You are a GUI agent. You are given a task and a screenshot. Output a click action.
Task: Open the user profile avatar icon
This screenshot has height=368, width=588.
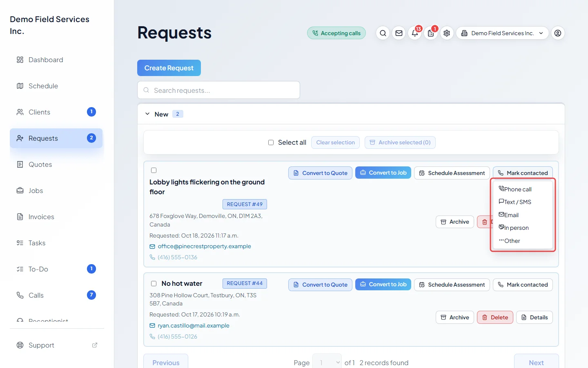pos(558,33)
